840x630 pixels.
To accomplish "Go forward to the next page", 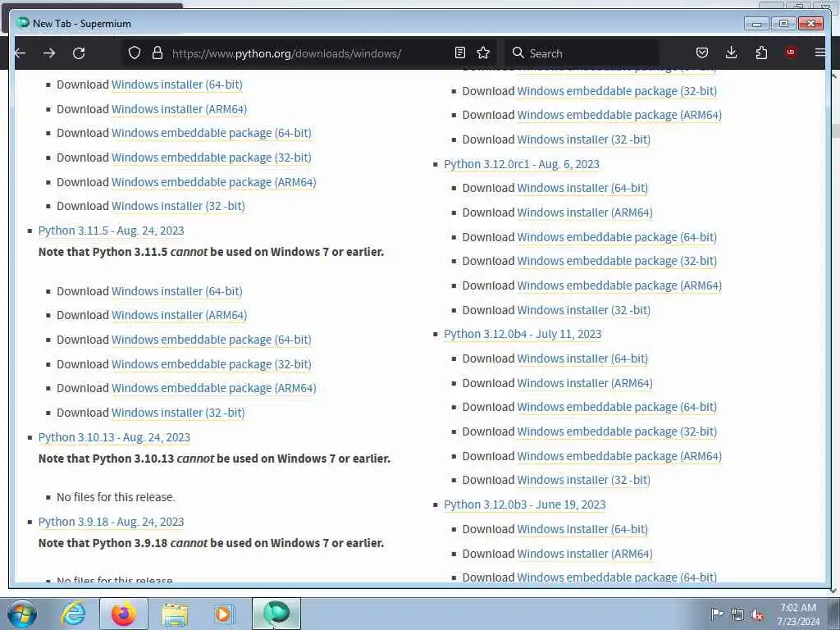I will [x=48, y=53].
